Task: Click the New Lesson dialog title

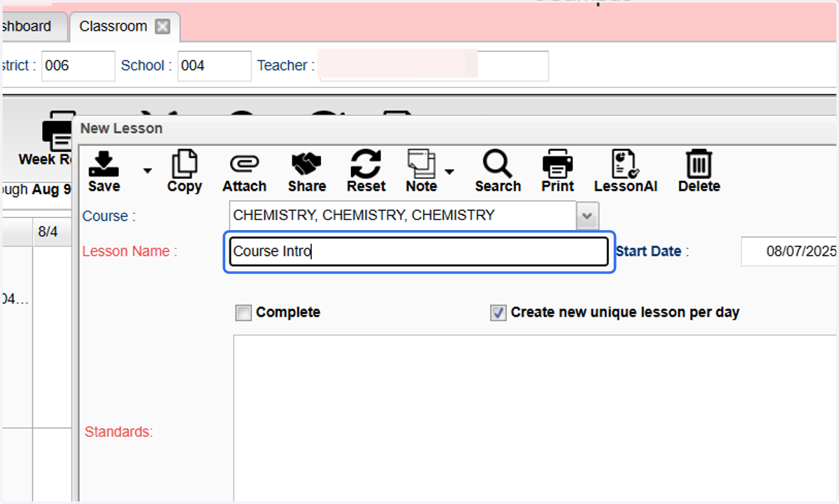Action: (122, 129)
